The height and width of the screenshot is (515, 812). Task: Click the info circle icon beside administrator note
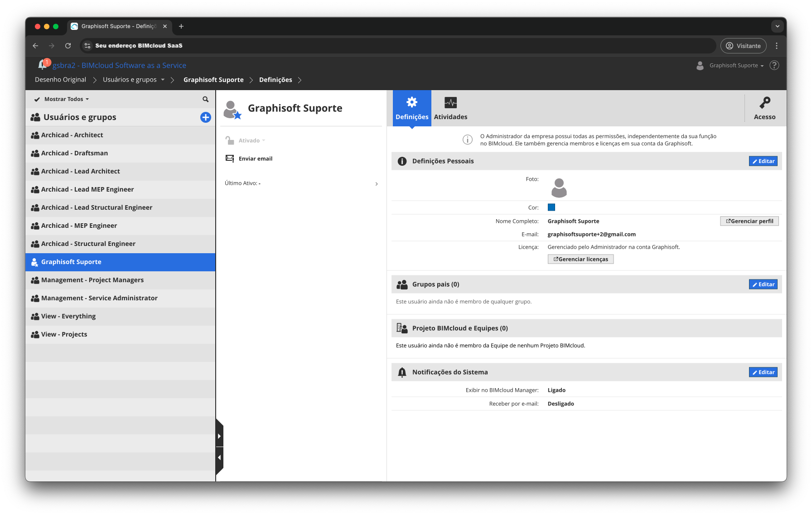(468, 140)
